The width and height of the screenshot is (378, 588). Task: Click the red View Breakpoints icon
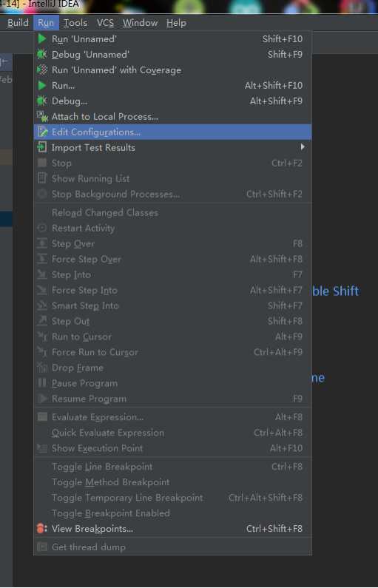click(42, 529)
